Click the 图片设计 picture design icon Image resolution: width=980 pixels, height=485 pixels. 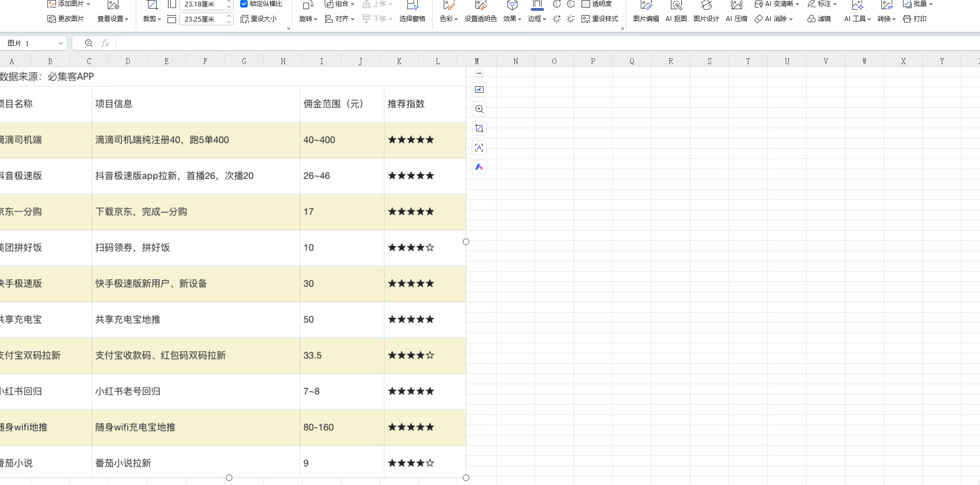click(706, 11)
